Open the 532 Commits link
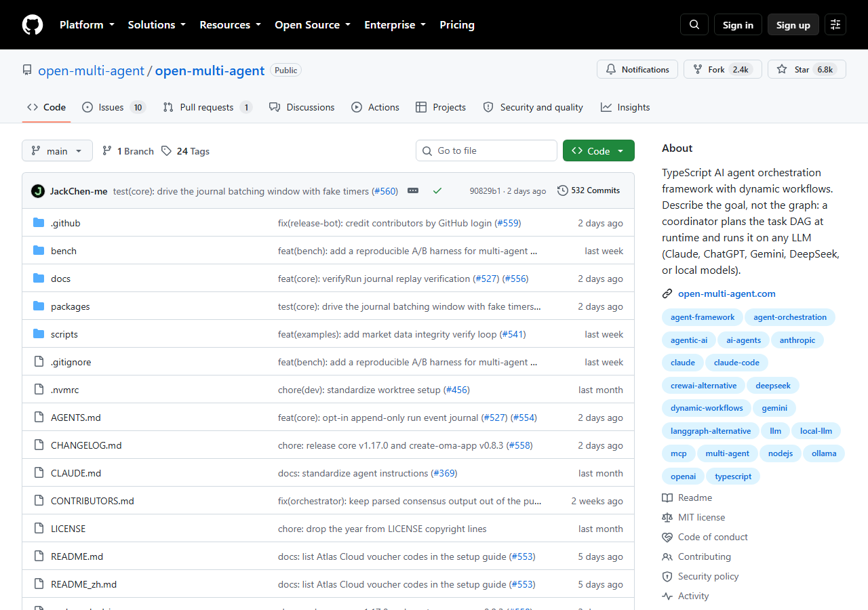 [589, 190]
